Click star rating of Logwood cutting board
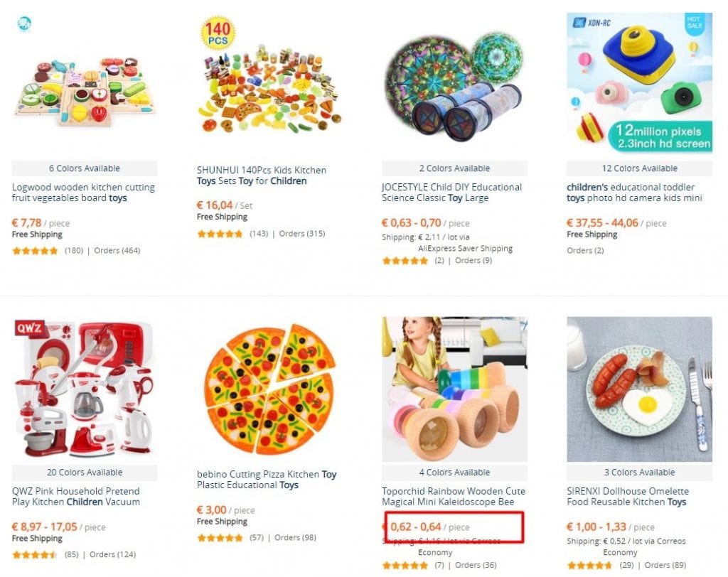728x577 pixels. [36, 250]
